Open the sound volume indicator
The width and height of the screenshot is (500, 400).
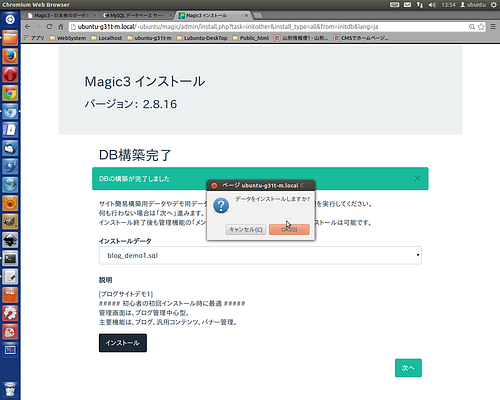(432, 5)
